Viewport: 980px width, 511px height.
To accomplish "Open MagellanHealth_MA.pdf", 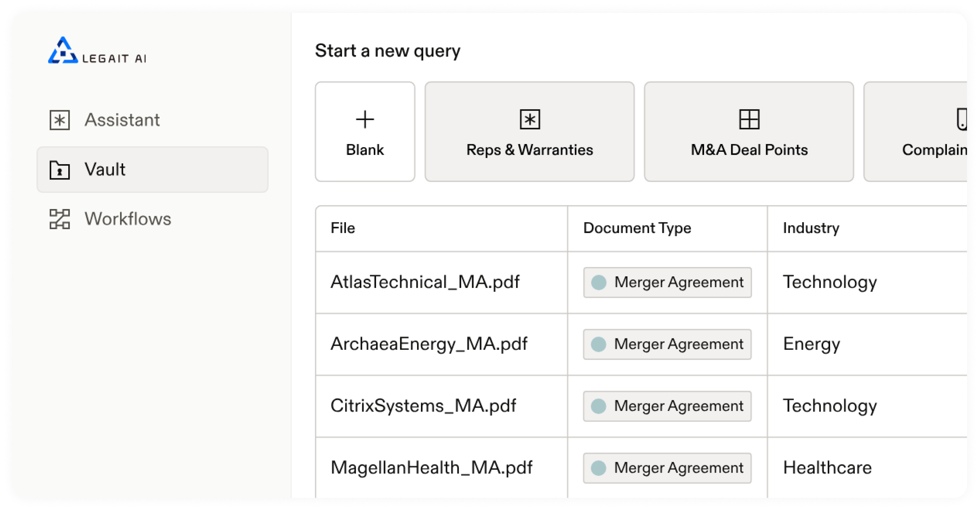I will click(431, 468).
